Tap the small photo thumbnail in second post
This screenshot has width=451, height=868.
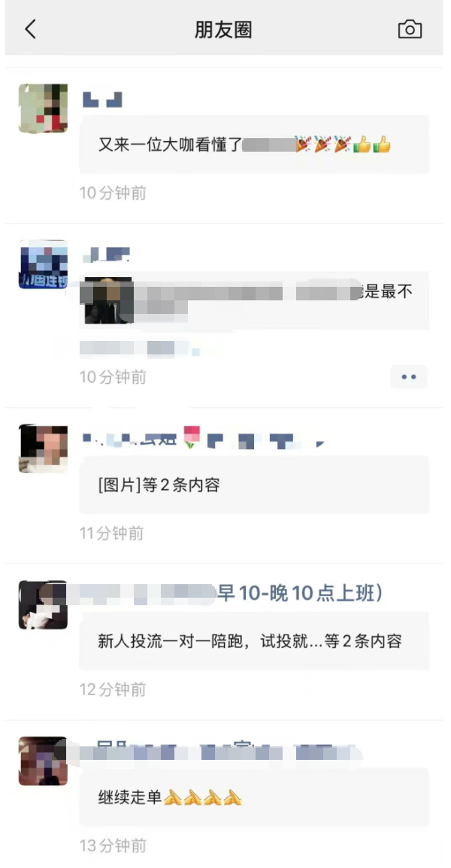(x=108, y=300)
